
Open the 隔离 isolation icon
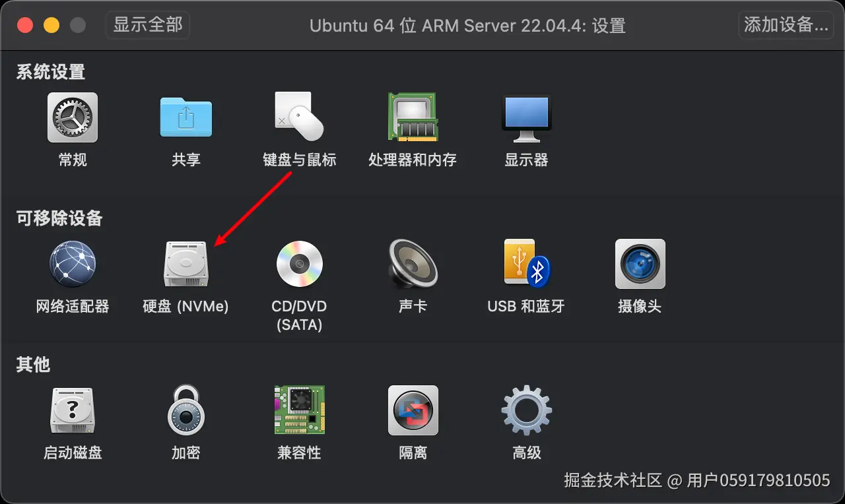point(413,410)
